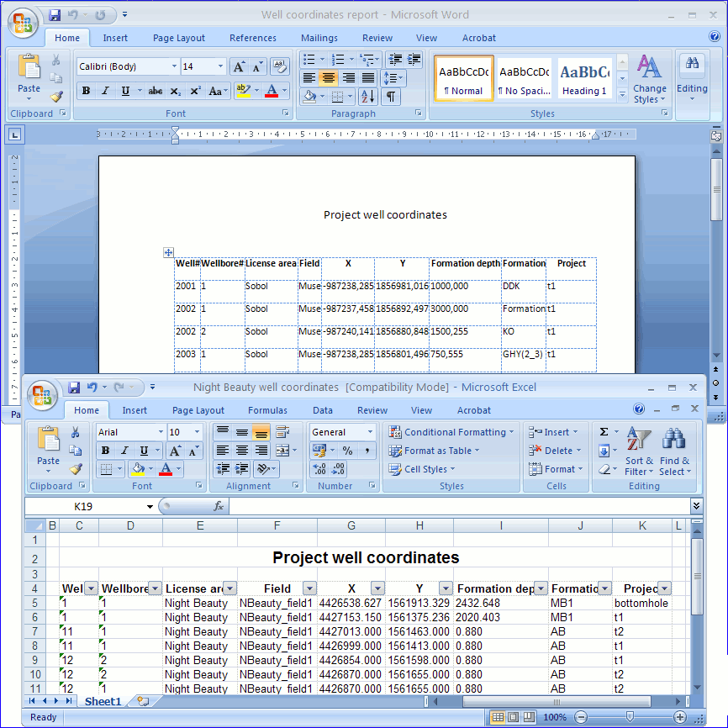The height and width of the screenshot is (728, 728).
Task: Open Word font size dropdown showing 14
Action: pos(220,66)
